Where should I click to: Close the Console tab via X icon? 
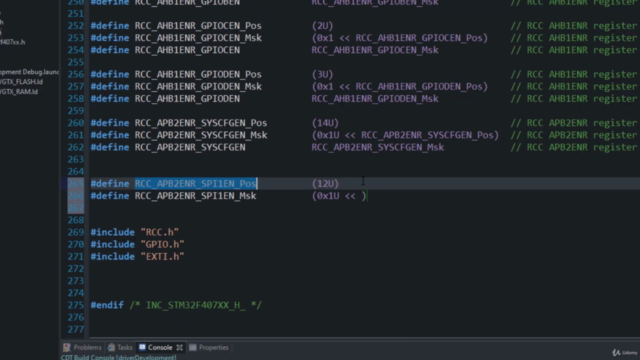point(180,348)
